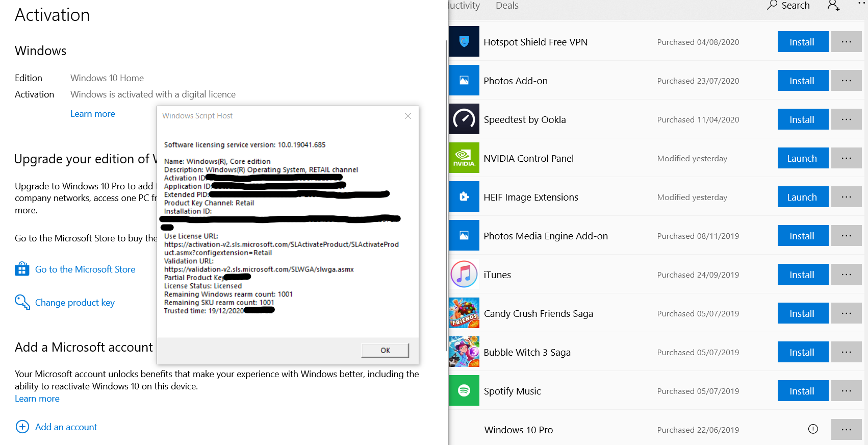
Task: Click the Store search magnifier icon
Action: point(772,5)
